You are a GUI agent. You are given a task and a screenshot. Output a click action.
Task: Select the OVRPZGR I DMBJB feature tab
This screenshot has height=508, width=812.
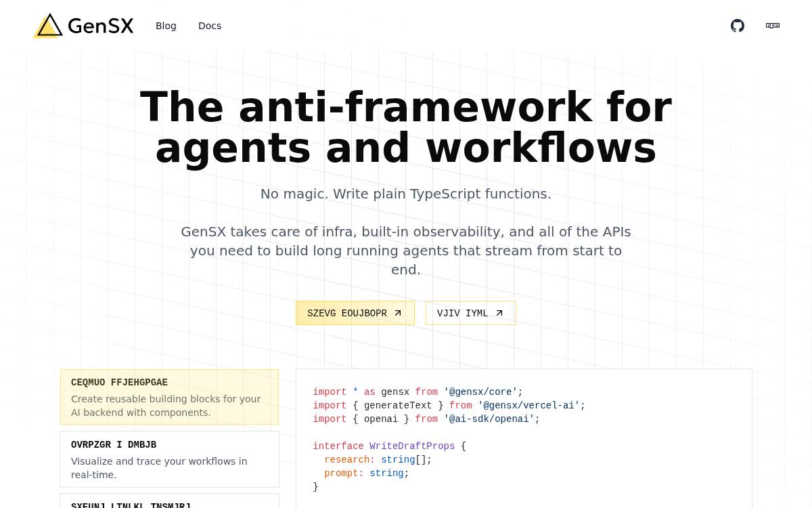coord(169,459)
